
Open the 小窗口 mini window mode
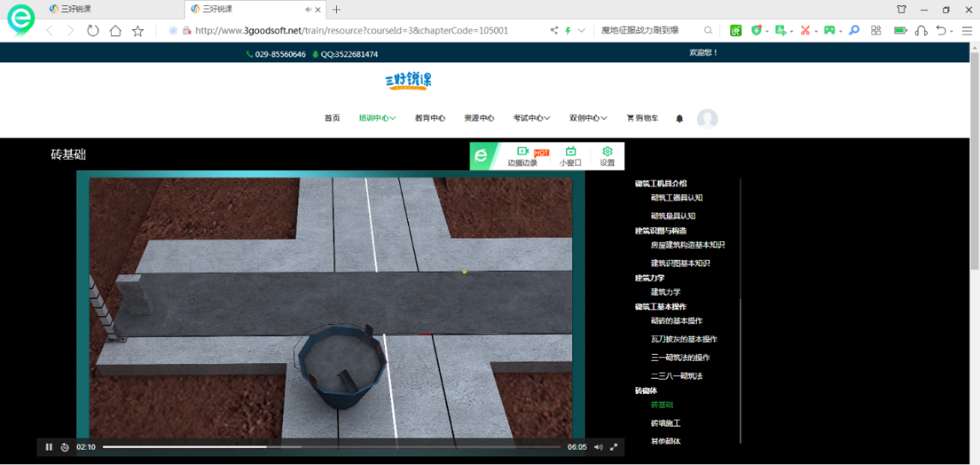[x=570, y=156]
